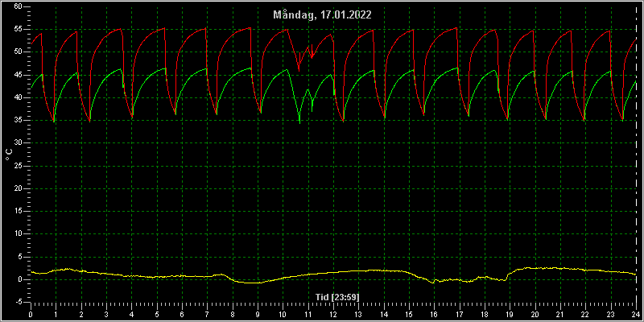The height and width of the screenshot is (322, 644).
Task: Click the Tid [23:59] time label
Action: click(x=337, y=296)
